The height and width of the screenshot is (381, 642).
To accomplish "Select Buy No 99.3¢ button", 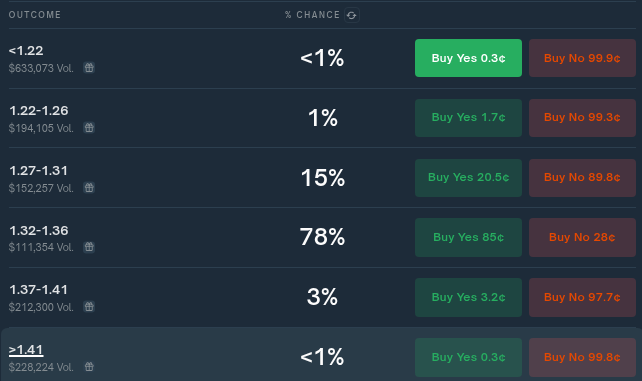I will tap(582, 118).
